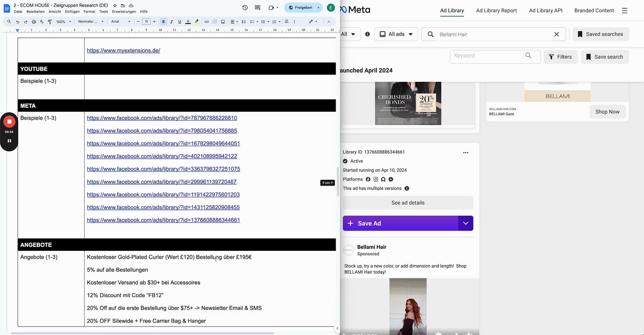
Task: Click the spell check icon
Action: pyautogui.click(x=41, y=21)
